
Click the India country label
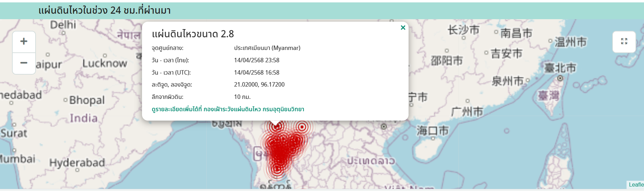[84, 118]
